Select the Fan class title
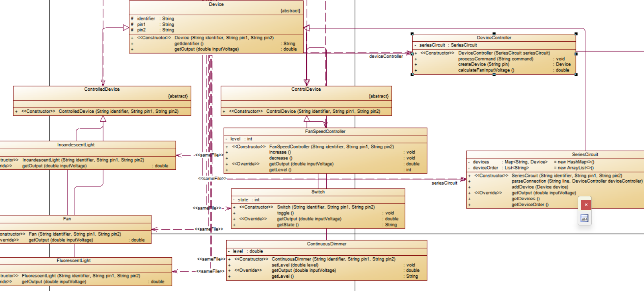 (67, 219)
